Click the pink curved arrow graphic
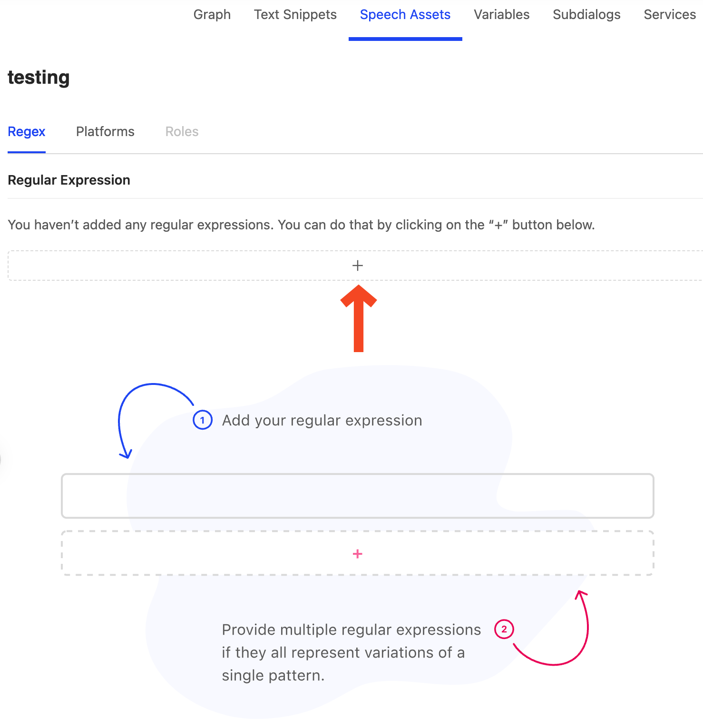 [x=554, y=628]
